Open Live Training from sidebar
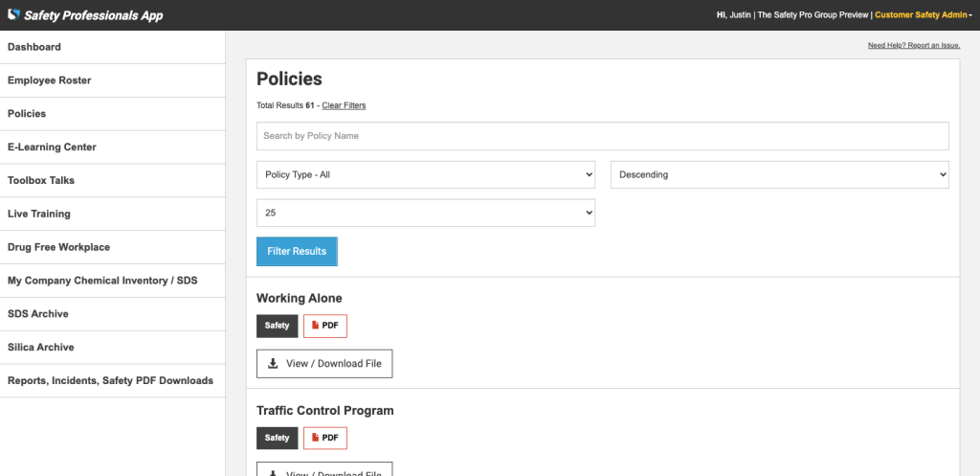980x476 pixels. [113, 214]
